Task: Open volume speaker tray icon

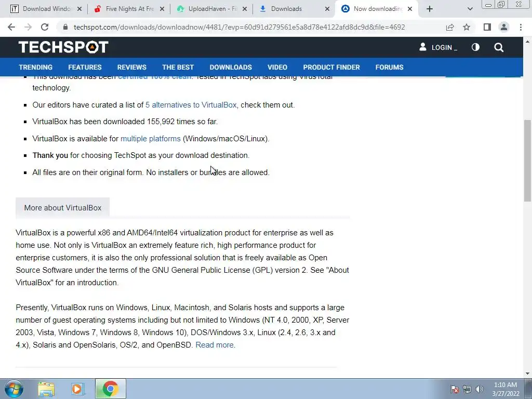Action: pos(479,389)
